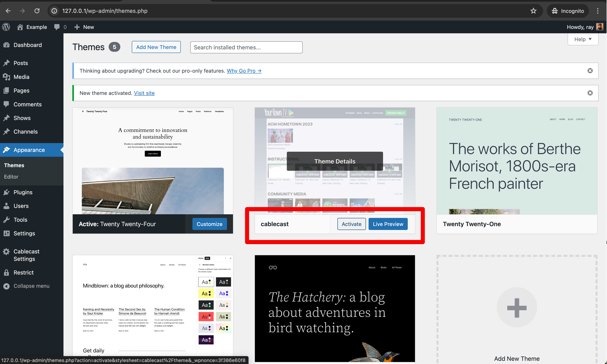Click the WordPress logo icon in admin bar

tap(6, 27)
